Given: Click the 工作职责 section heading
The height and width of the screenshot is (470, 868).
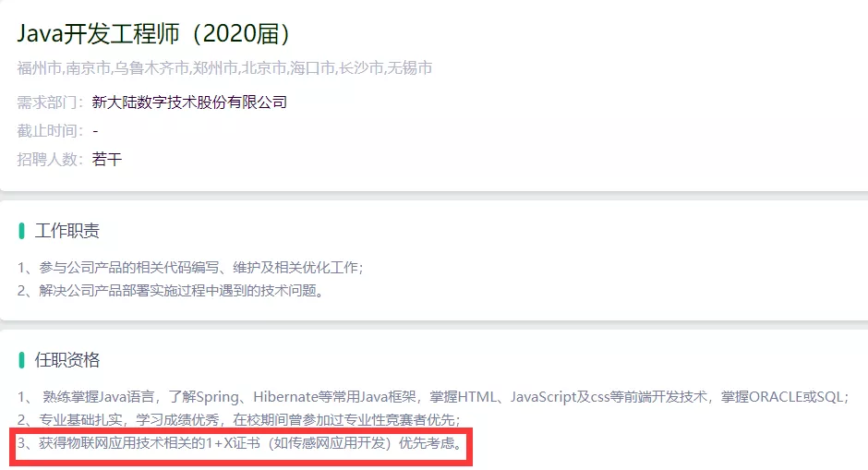Looking at the screenshot, I should (67, 231).
